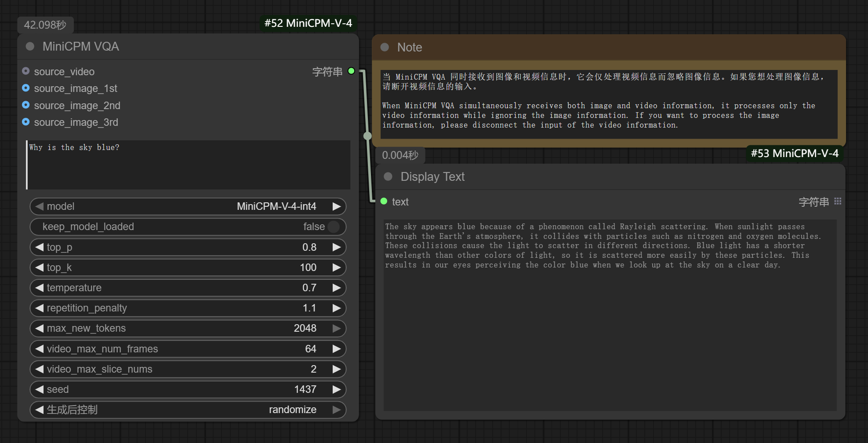This screenshot has height=443, width=868.
Task: Click the source_image_2nd input socket
Action: point(26,105)
